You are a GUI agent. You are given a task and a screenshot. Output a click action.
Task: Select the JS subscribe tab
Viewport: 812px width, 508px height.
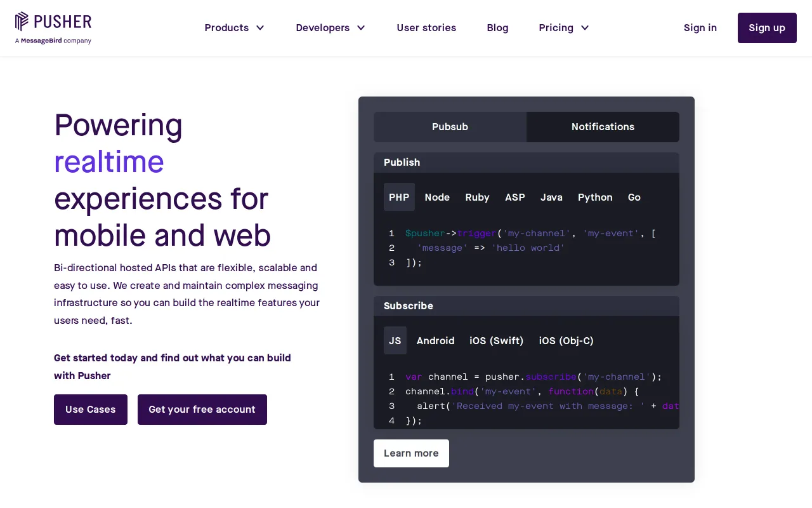[395, 340]
